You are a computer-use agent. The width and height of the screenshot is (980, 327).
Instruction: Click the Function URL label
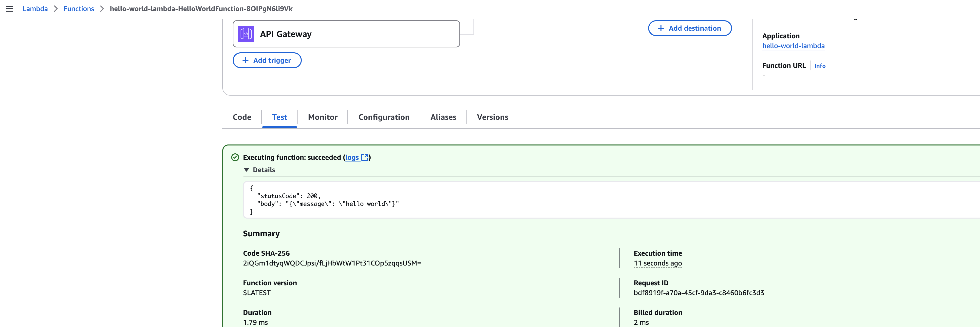[x=784, y=65]
